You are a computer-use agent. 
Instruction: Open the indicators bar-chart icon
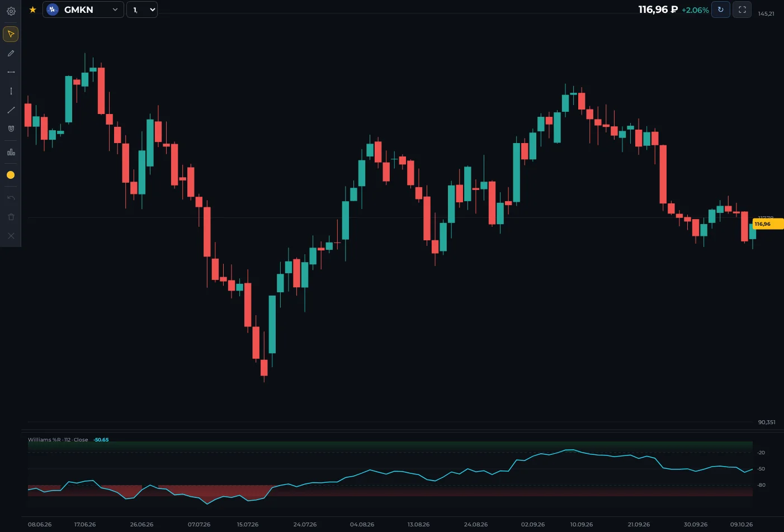tap(11, 151)
